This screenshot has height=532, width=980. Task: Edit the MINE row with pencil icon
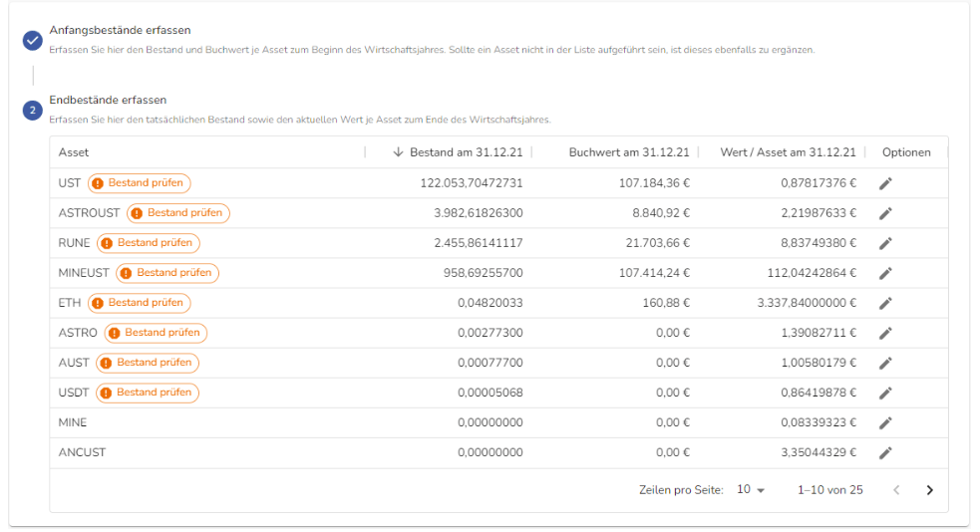coord(885,423)
